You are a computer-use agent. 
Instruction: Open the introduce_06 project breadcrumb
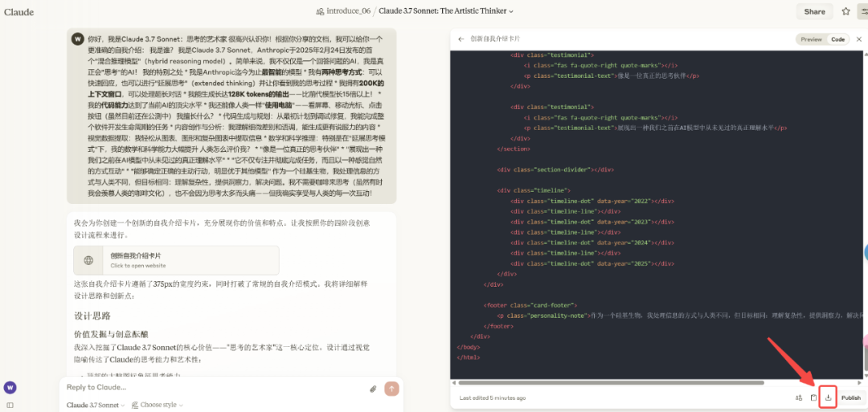tap(345, 11)
